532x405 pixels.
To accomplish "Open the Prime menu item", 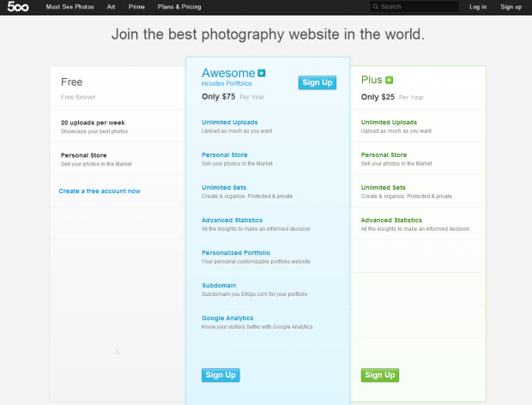I will [136, 7].
